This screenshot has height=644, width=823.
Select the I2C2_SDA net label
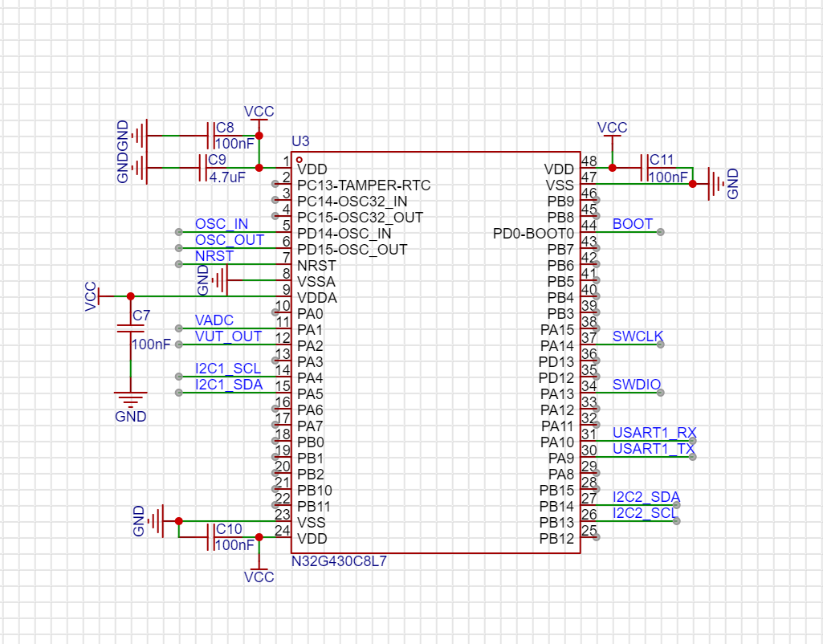click(646, 497)
